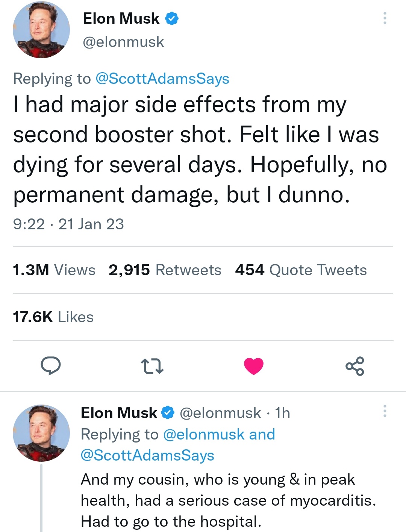Open the reply tweet's profile avatar
This screenshot has width=406, height=532.
coord(41,433)
